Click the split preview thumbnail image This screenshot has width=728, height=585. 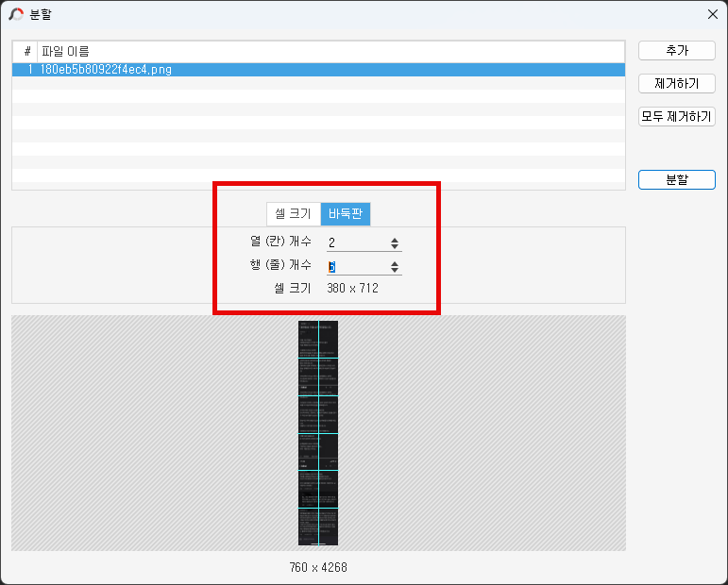click(318, 433)
